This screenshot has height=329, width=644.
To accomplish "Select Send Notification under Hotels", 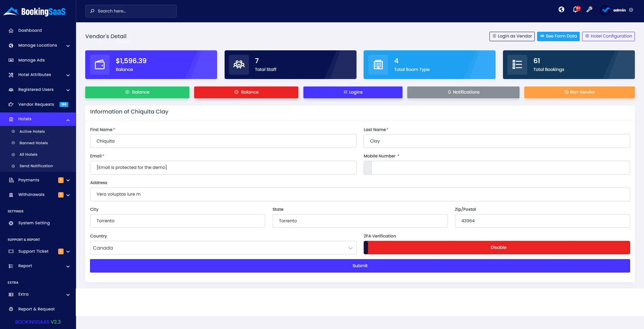I will (x=36, y=166).
